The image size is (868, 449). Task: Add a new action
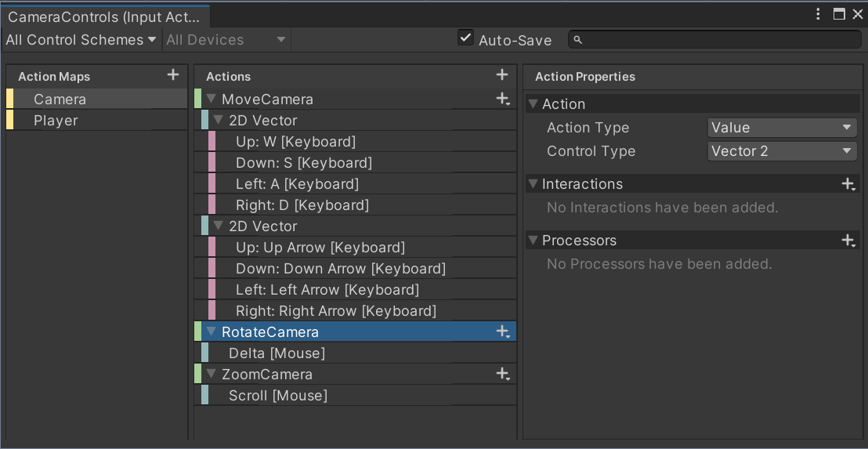[502, 75]
